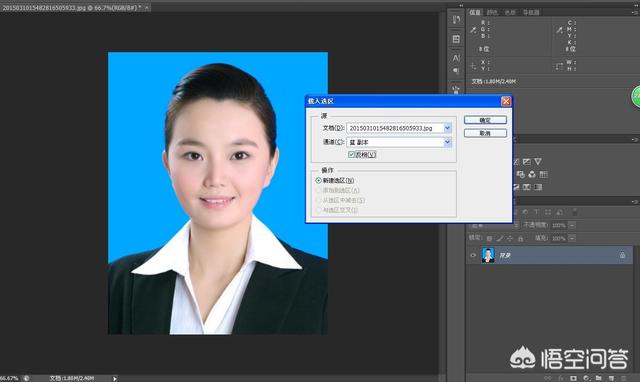
Task: Toggle lock image pixels brush icon
Action: tap(500, 238)
